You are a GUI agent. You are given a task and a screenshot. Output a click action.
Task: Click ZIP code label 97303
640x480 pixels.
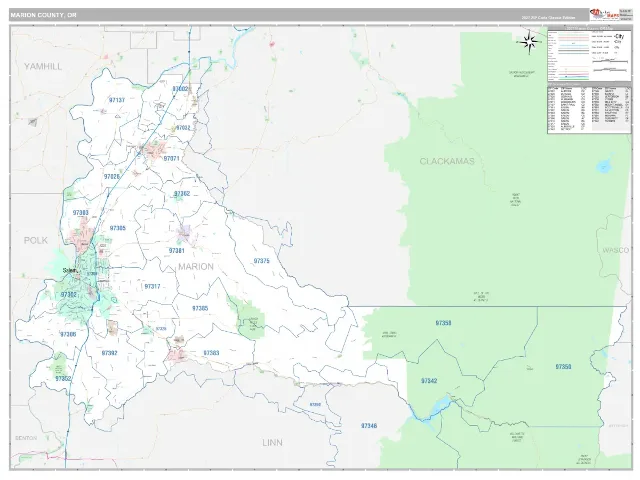[x=81, y=213]
